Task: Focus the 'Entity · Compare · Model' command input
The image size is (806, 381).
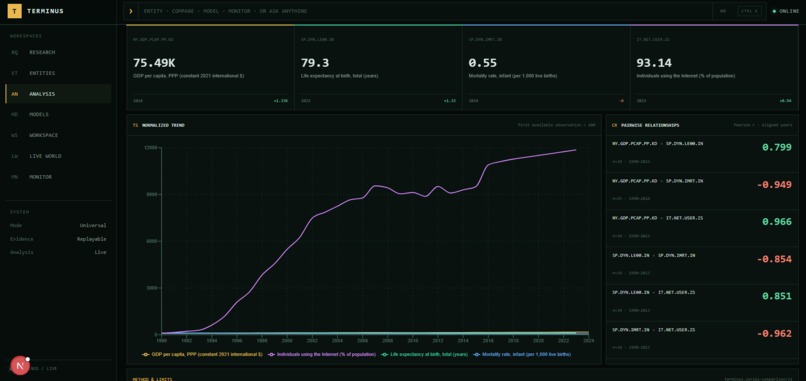Action: click(427, 11)
